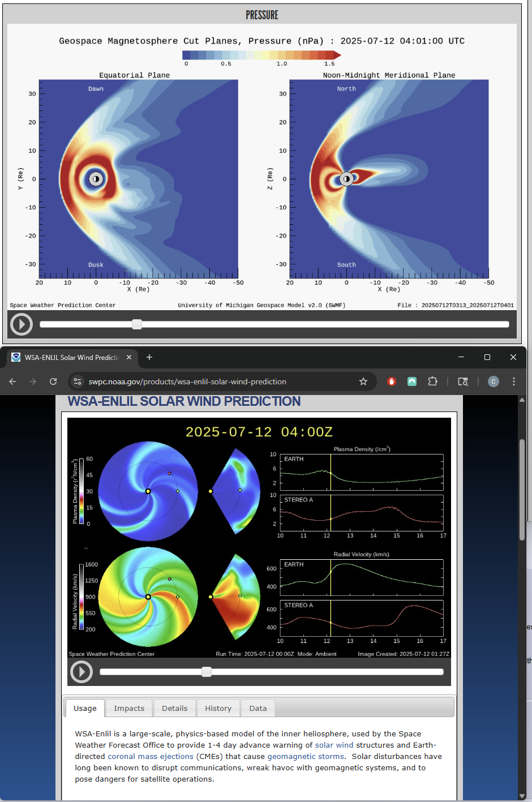Switch to the Data tab
This screenshot has width=532, height=802.
click(x=258, y=708)
